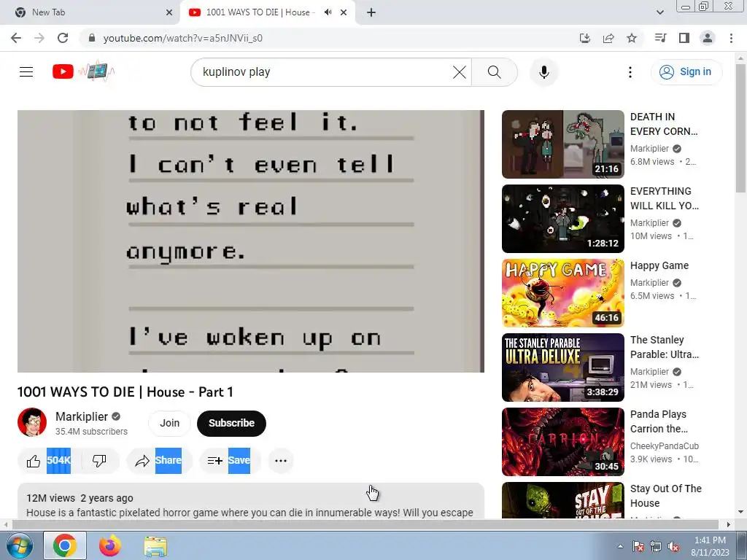Viewport: 747px width, 560px height.
Task: Click the address bar URL
Action: 183,38
